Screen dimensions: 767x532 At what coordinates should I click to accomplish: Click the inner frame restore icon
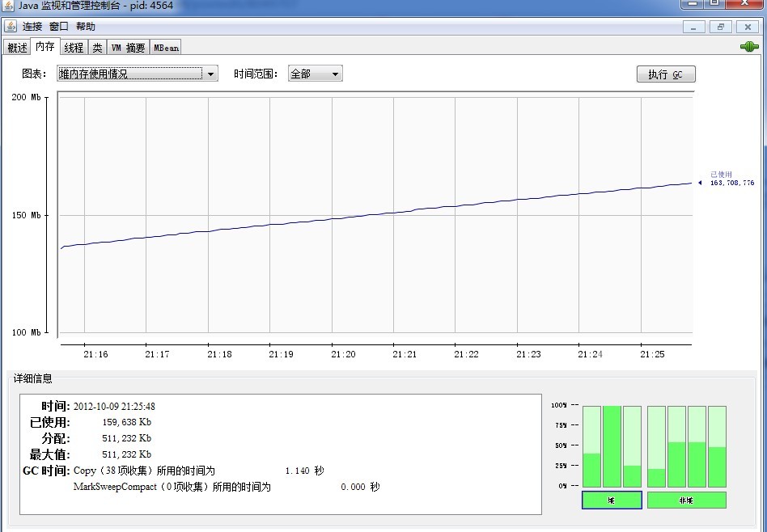pyautogui.click(x=720, y=27)
